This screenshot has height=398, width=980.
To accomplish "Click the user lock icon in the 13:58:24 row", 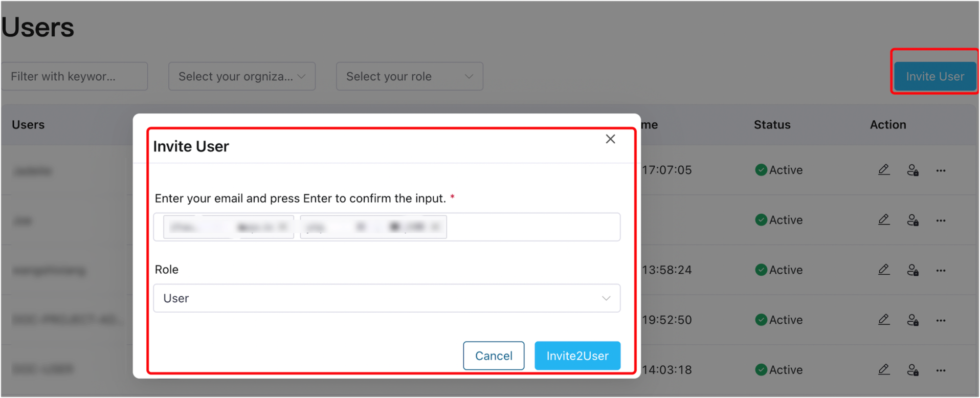I will 912,270.
